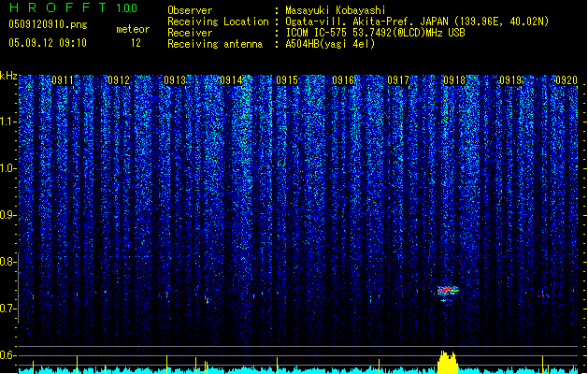Click the bright red meteor echo near 0918
Image resolution: width=588 pixels, height=374 pixels.
pos(448,291)
